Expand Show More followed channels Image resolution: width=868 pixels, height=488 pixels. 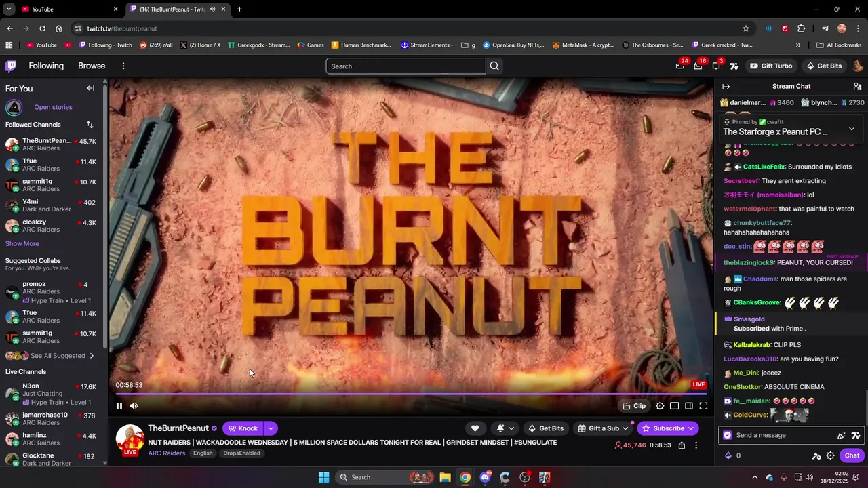click(x=22, y=244)
